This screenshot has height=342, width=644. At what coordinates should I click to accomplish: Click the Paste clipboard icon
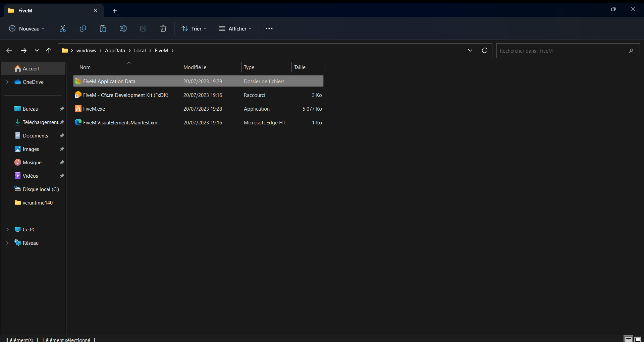103,29
